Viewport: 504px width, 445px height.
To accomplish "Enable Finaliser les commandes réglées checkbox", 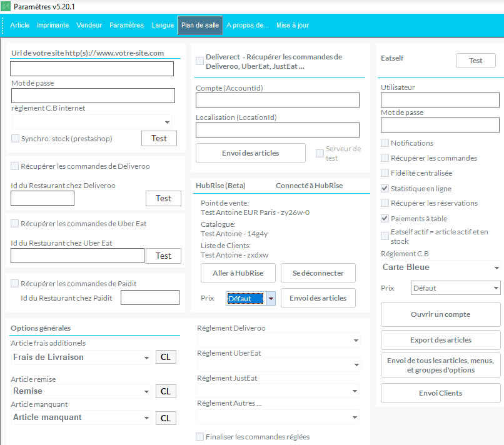I will [x=199, y=436].
